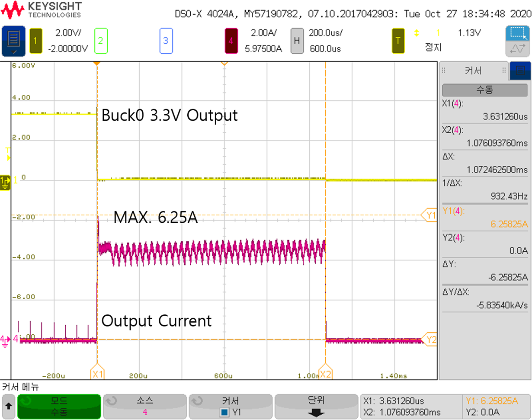Click the ΔY value -6.25825A
Viewport: 532px width, 420px height.
pyautogui.click(x=507, y=277)
